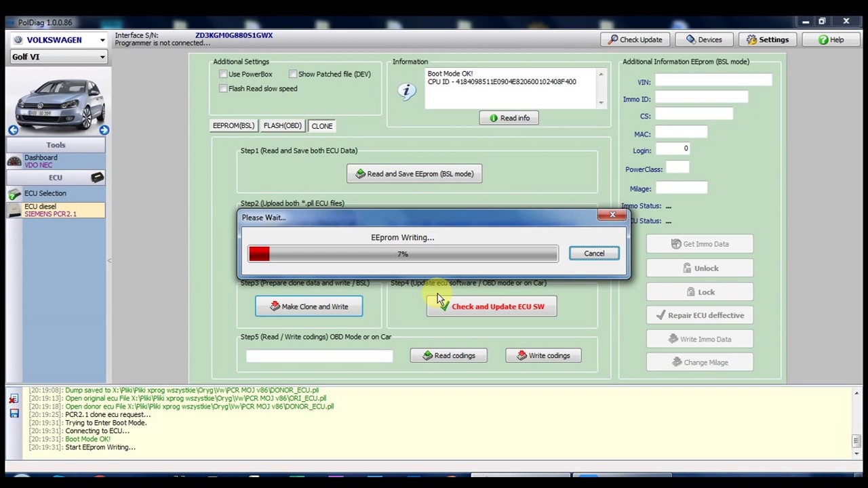Focus the MAC input field
Image resolution: width=868 pixels, height=488 pixels.
[x=681, y=132]
